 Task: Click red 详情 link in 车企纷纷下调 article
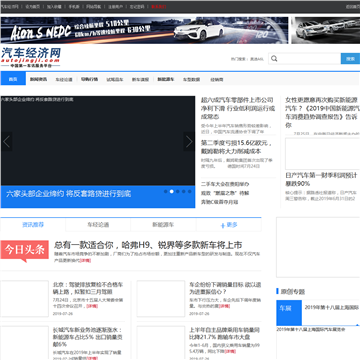225,306
